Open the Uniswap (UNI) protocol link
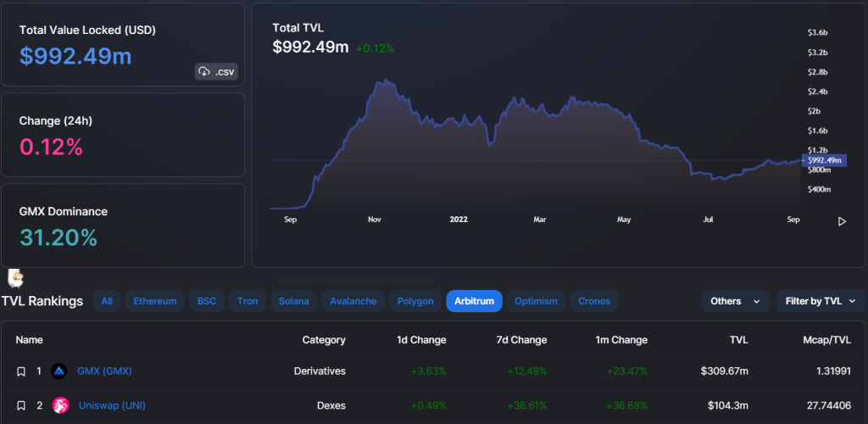The height and width of the screenshot is (424, 868). tap(112, 405)
